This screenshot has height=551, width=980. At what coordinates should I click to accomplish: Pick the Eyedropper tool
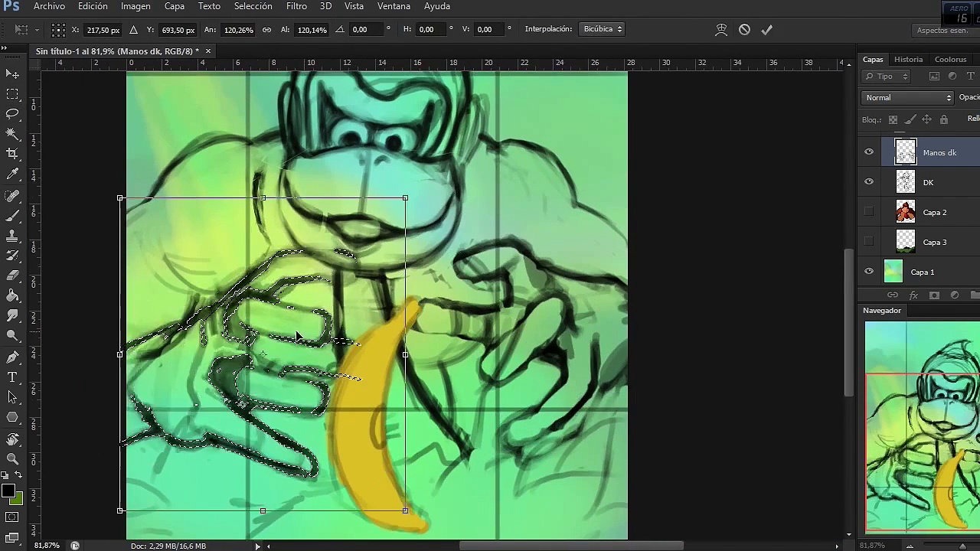[12, 174]
